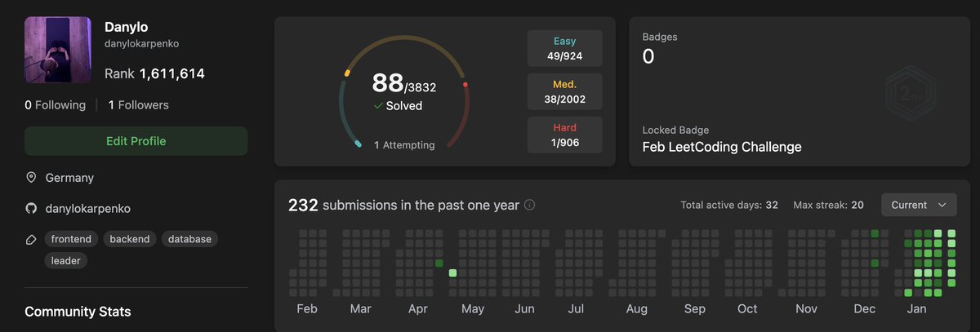Viewport: 980px width, 332px height.
Task: Click the 88/3832 solved progress ring
Action: [x=404, y=92]
